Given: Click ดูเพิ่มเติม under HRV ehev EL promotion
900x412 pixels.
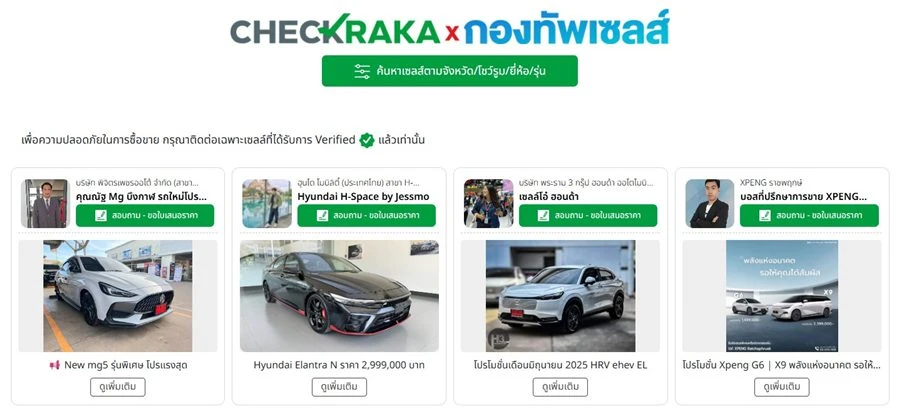Looking at the screenshot, I should 560,387.
